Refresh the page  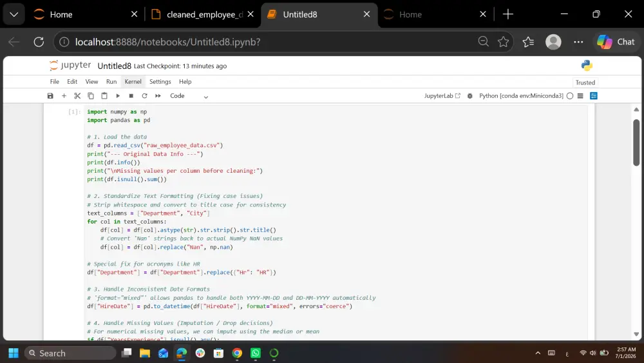[x=39, y=42]
